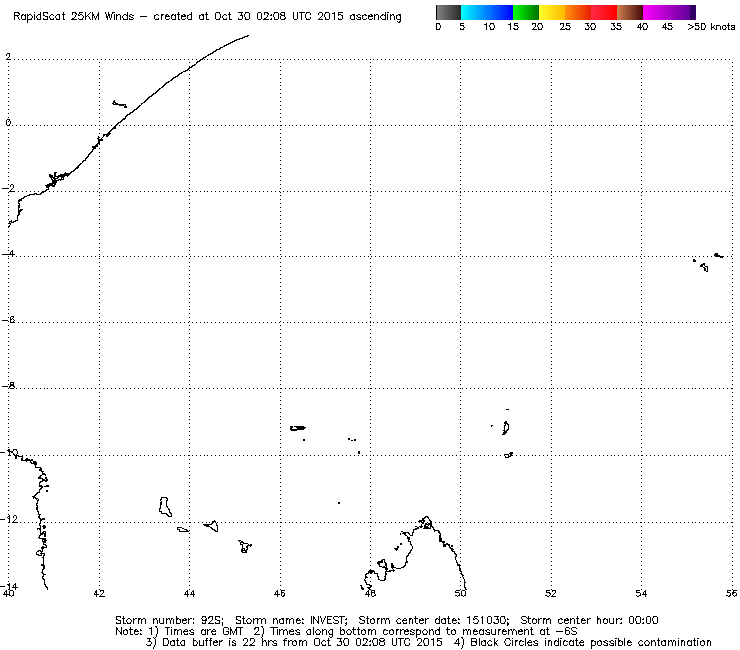Image resolution: width=740 pixels, height=650 pixels.
Task: Click the longitude label 54 on the bottom axis
Action: click(x=641, y=594)
